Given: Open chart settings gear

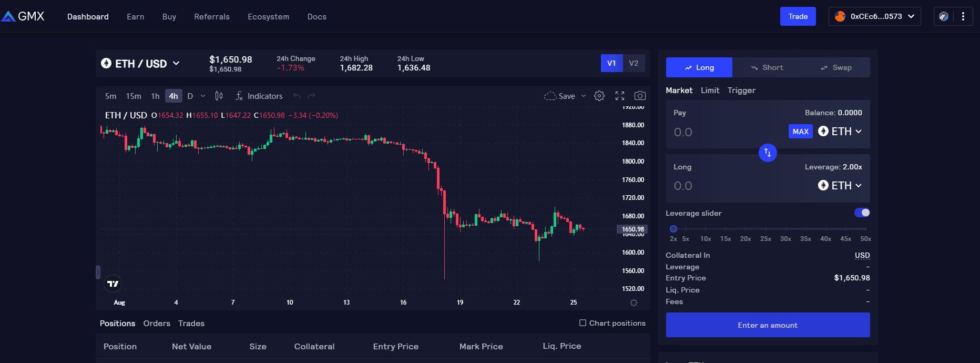Looking at the screenshot, I should coord(599,96).
